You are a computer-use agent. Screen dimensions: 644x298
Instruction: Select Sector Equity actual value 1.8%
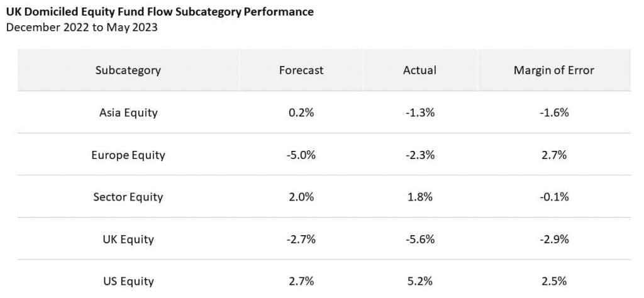tap(419, 197)
